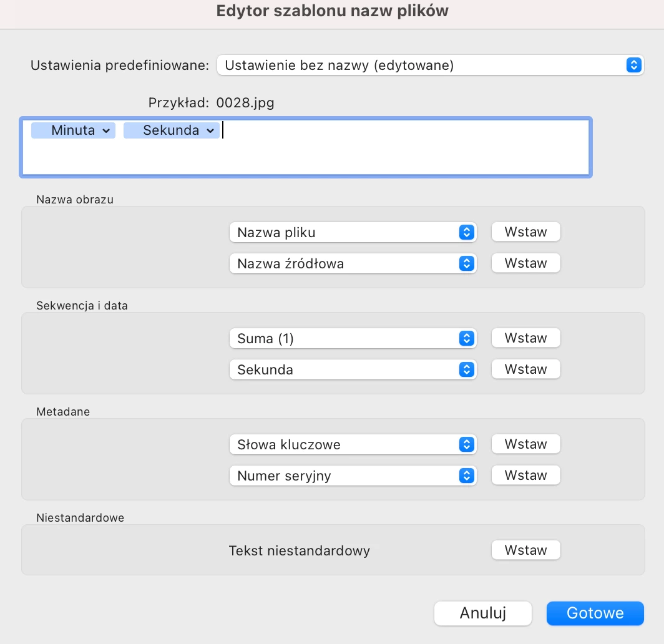Expand the Sekunda token chevron in template

click(210, 130)
